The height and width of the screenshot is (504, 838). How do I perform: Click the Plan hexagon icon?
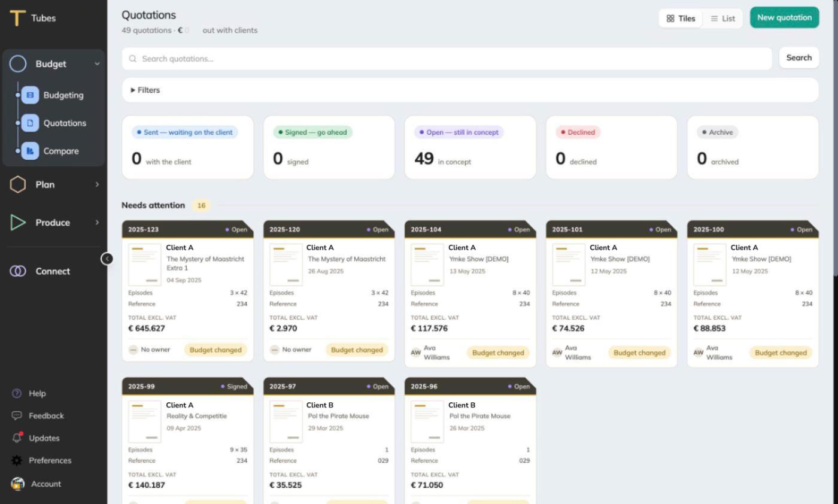(x=18, y=184)
